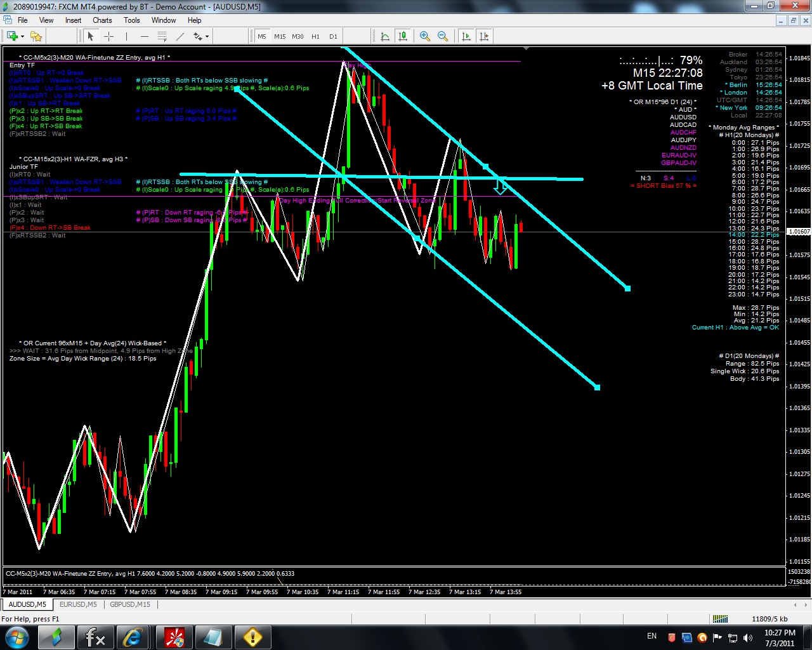Open the File menu

click(23, 20)
